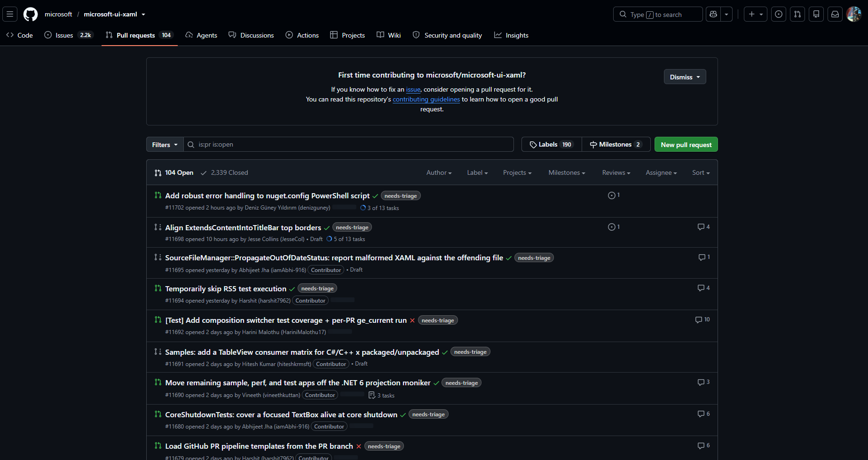Open the user avatar menu
The width and height of the screenshot is (868, 460).
pos(854,14)
